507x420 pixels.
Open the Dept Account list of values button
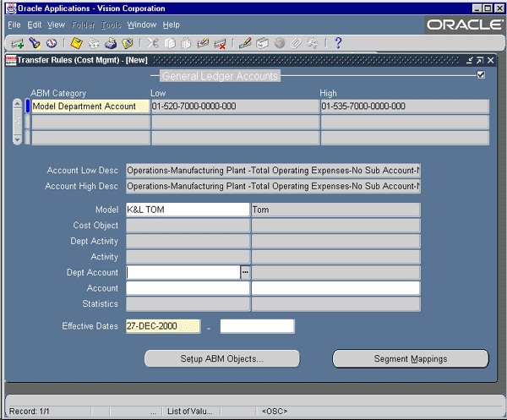tap(246, 272)
